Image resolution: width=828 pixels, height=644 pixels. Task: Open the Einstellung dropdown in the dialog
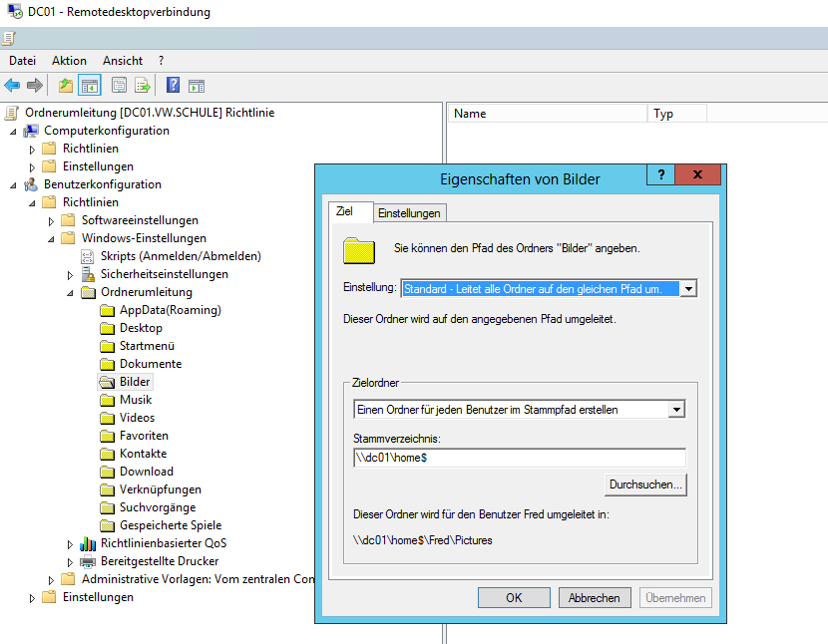(687, 288)
